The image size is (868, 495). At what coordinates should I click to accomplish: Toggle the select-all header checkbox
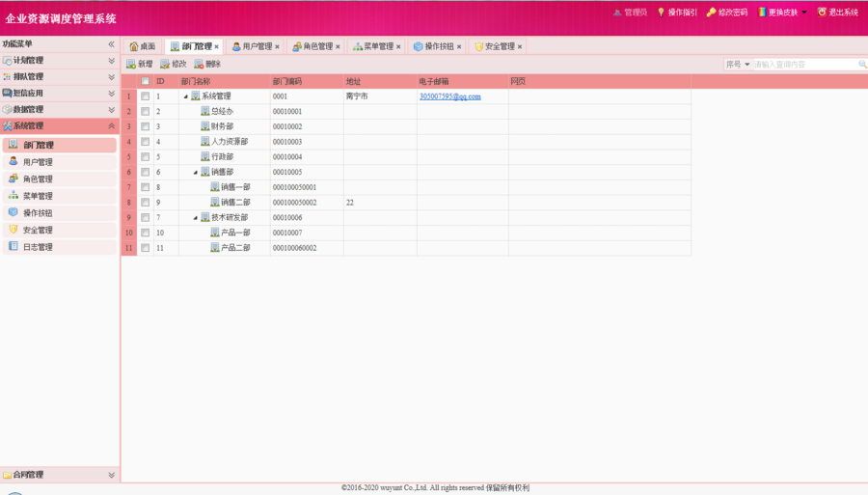tap(145, 81)
